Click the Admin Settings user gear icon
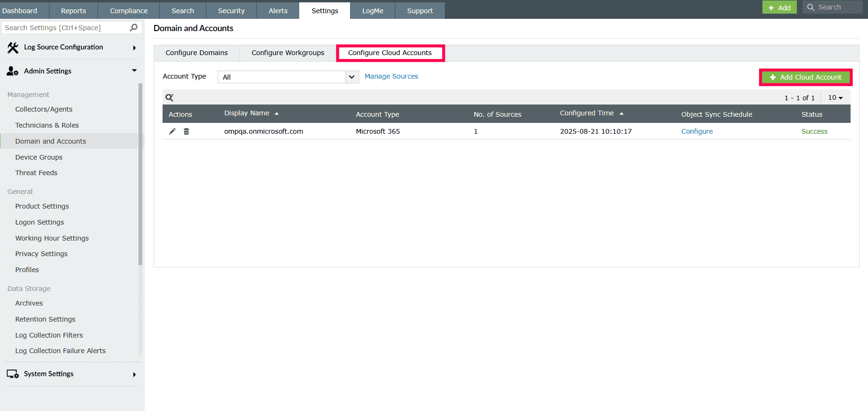 pos(13,71)
